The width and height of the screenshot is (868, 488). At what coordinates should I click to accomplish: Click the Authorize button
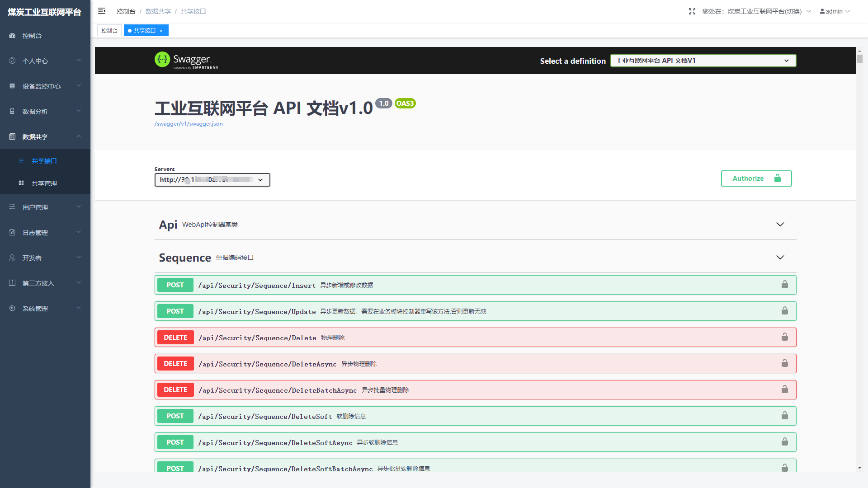(756, 178)
